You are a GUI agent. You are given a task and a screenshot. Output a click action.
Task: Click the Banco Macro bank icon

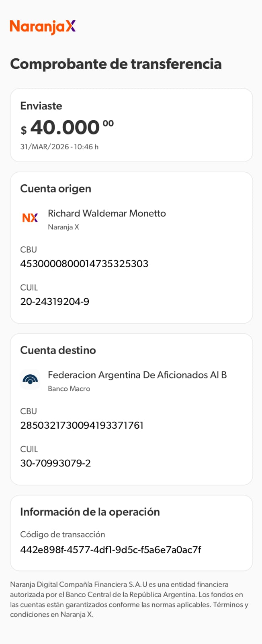point(30,380)
